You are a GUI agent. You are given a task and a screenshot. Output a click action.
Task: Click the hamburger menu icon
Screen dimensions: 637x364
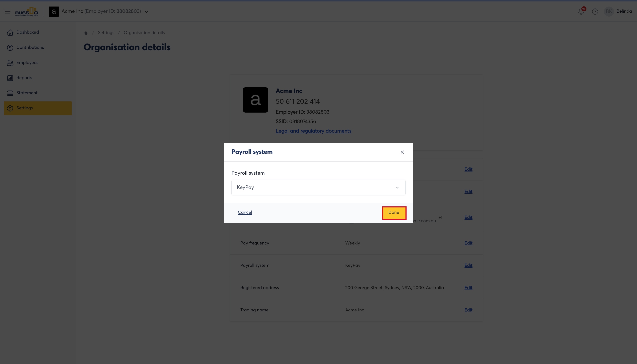(x=8, y=12)
